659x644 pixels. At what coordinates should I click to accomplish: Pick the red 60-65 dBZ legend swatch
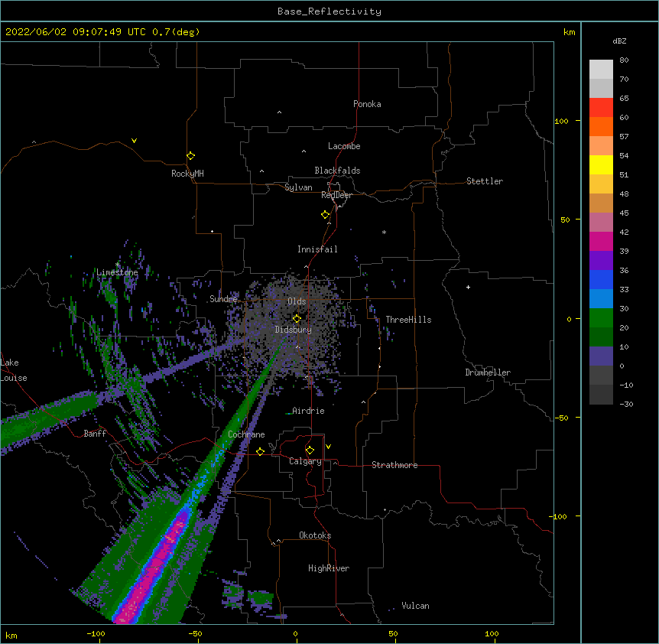coord(601,108)
